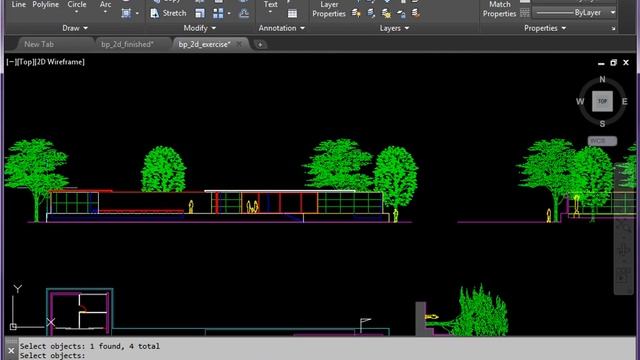Expand the Properties panel
Viewport: 640px width, 360px height.
point(545,28)
